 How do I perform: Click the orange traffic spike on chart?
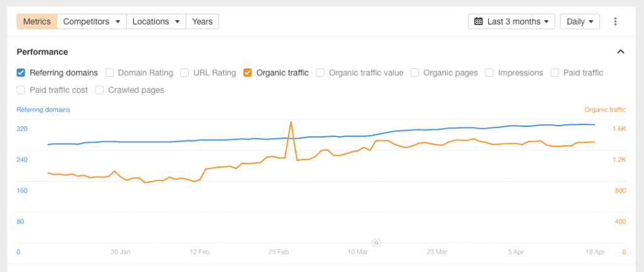point(291,122)
